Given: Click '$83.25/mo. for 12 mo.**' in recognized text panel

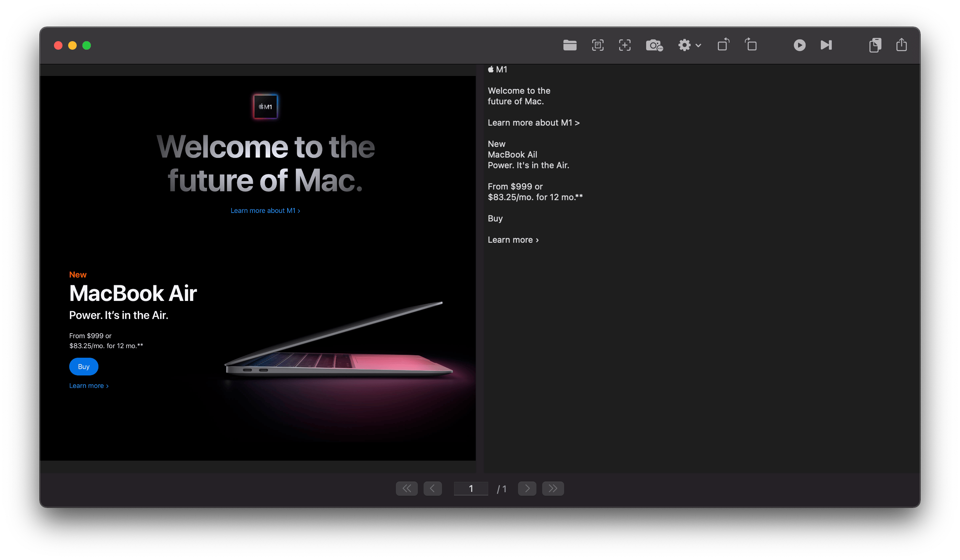Looking at the screenshot, I should 535,197.
